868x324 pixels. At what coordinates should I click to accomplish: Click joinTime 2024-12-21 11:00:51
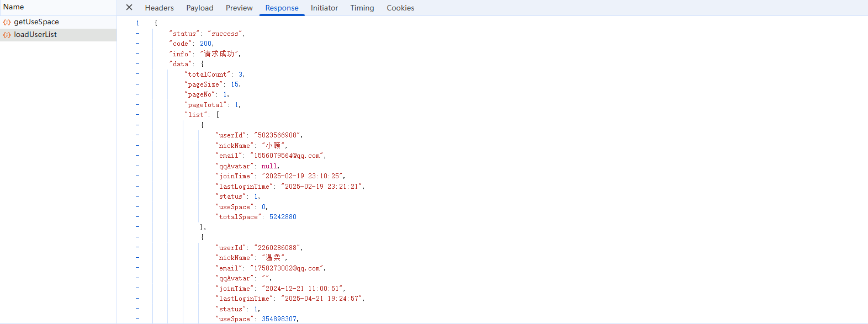pos(303,289)
